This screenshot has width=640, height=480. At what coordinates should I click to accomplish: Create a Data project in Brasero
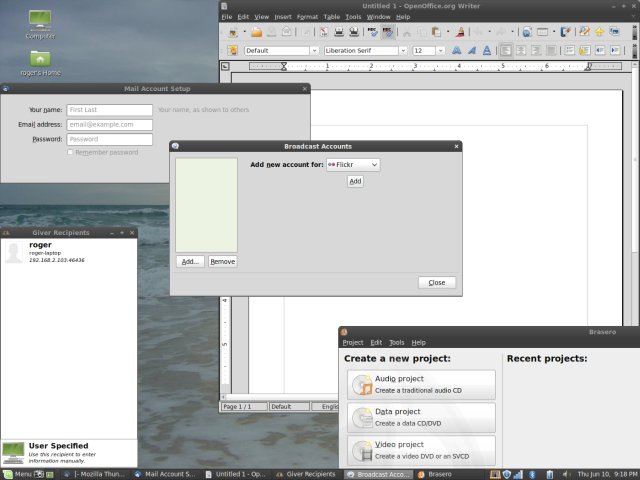(x=422, y=417)
